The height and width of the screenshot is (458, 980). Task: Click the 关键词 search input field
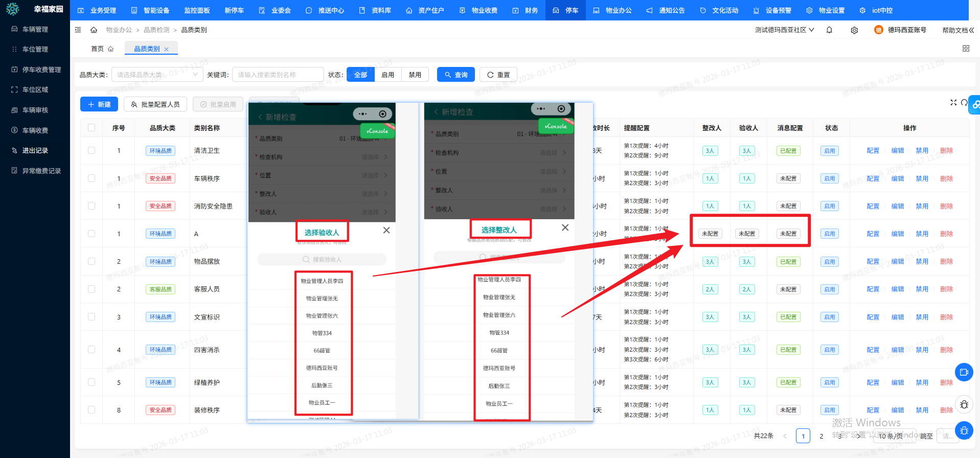[x=278, y=75]
